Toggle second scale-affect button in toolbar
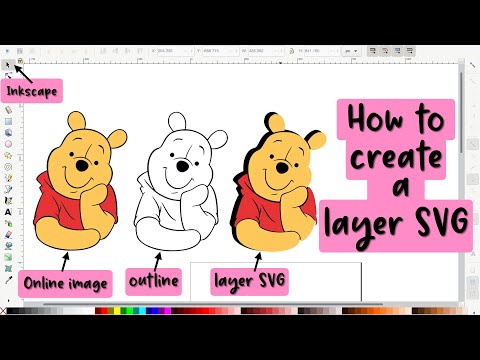Viewport: 480px width, 360px height. 385,51
